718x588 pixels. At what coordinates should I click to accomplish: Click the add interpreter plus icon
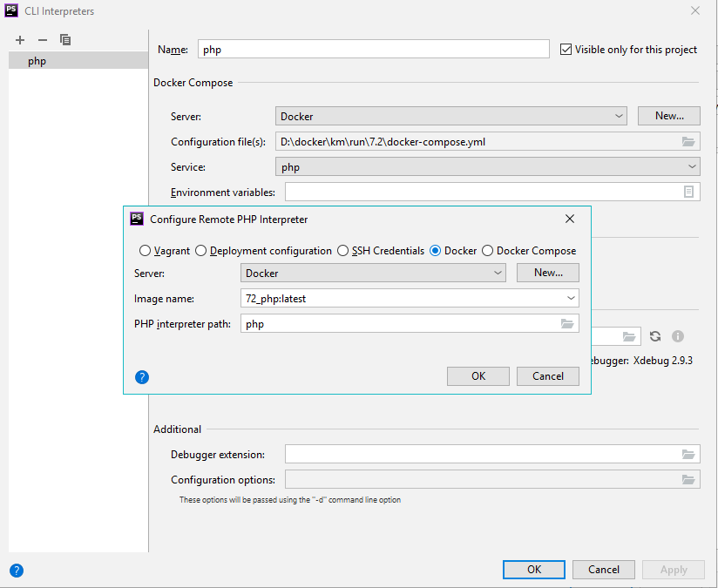click(20, 40)
